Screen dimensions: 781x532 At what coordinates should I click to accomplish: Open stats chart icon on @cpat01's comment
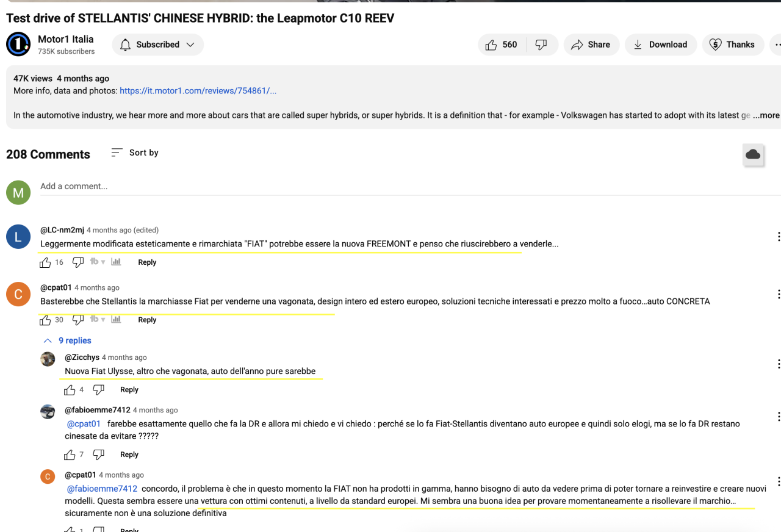click(x=116, y=319)
